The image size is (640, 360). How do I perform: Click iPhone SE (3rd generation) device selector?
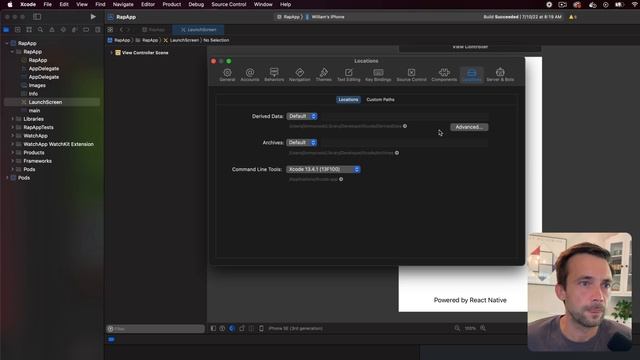pyautogui.click(x=295, y=328)
